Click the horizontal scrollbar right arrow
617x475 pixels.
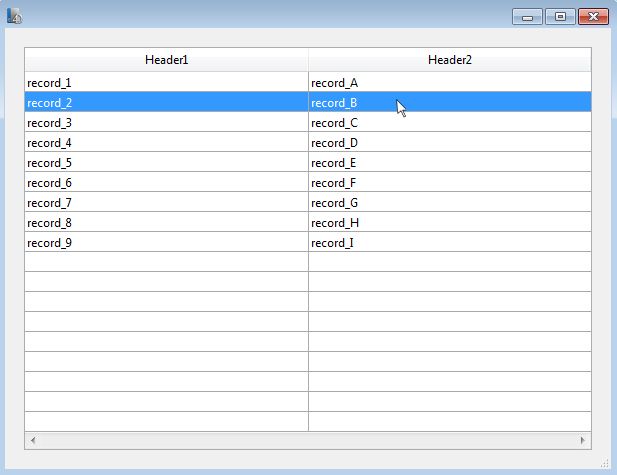pos(584,440)
